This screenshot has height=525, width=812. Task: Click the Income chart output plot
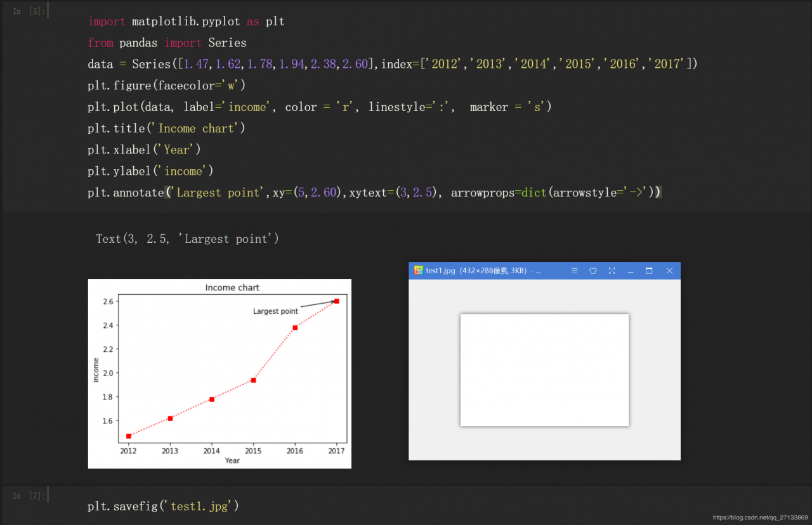point(219,373)
